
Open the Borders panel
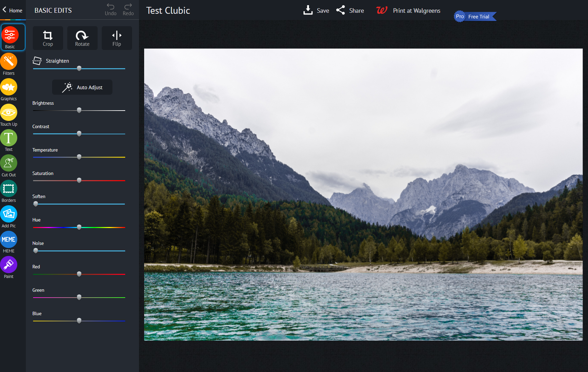tap(9, 189)
